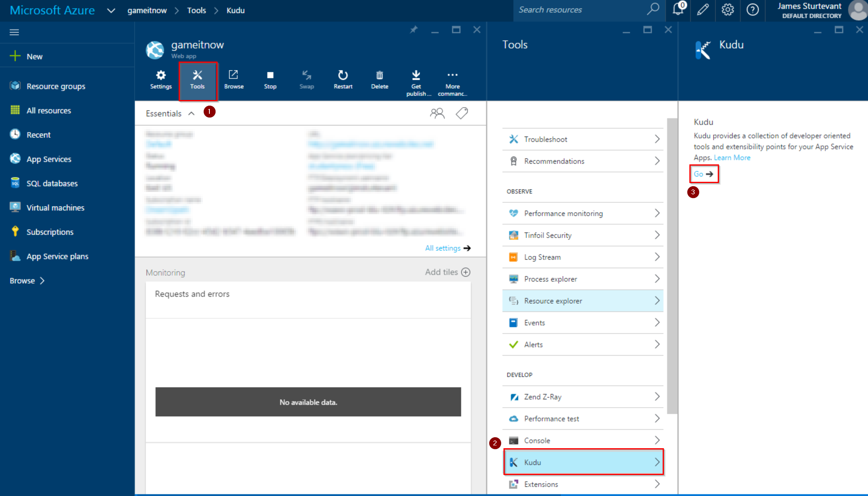Expand Browse in the sidebar
Viewport: 868px width, 496px height.
[x=27, y=281]
